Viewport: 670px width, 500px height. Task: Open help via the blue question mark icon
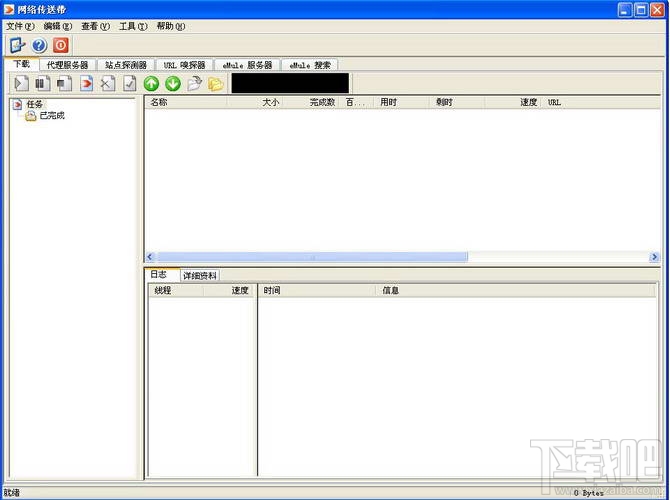[x=39, y=45]
